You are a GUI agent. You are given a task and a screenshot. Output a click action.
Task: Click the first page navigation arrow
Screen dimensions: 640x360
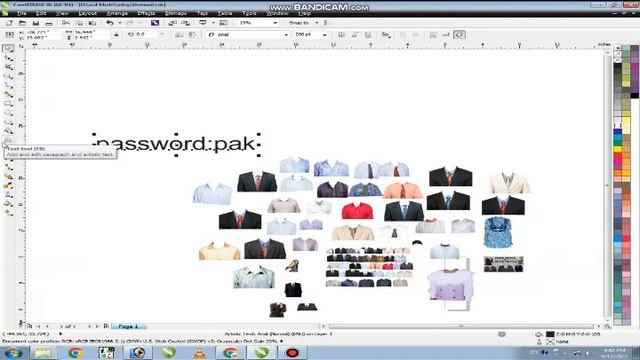38,327
